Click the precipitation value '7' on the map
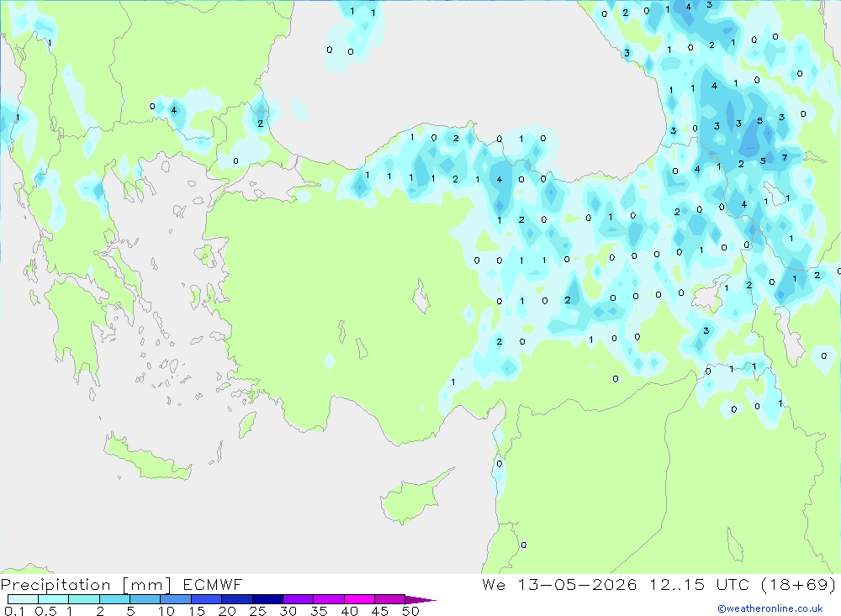The width and height of the screenshot is (841, 616). (785, 158)
